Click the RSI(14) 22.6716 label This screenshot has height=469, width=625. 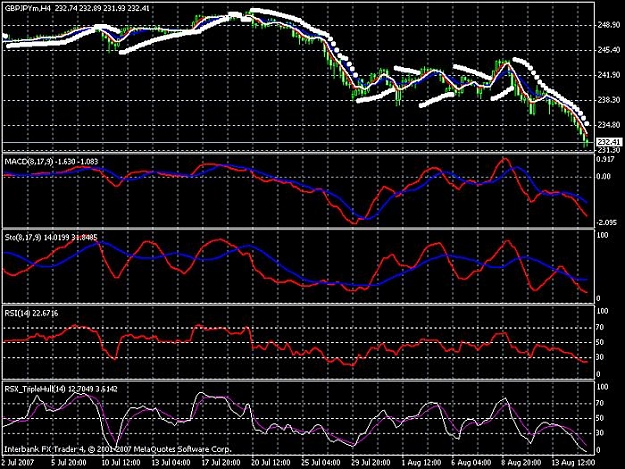31,313
